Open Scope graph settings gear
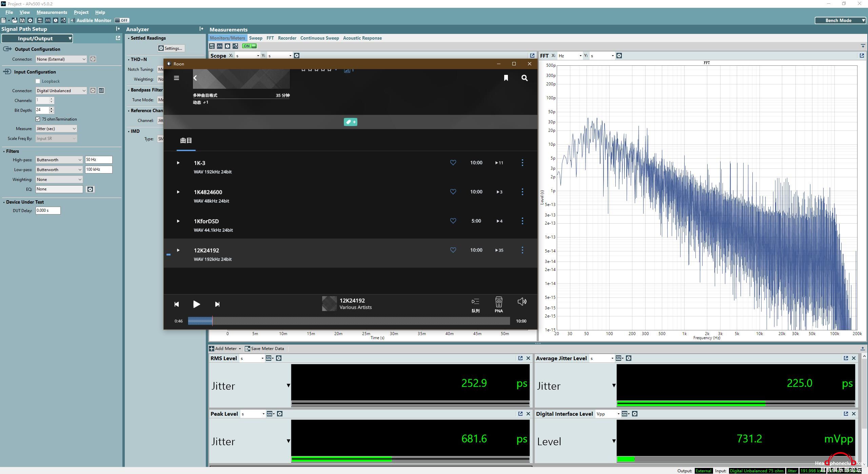This screenshot has height=474, width=868. pyautogui.click(x=297, y=56)
